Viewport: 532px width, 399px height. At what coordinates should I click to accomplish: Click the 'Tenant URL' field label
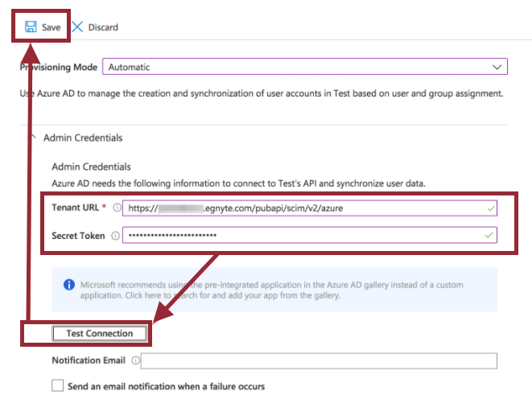(x=76, y=208)
